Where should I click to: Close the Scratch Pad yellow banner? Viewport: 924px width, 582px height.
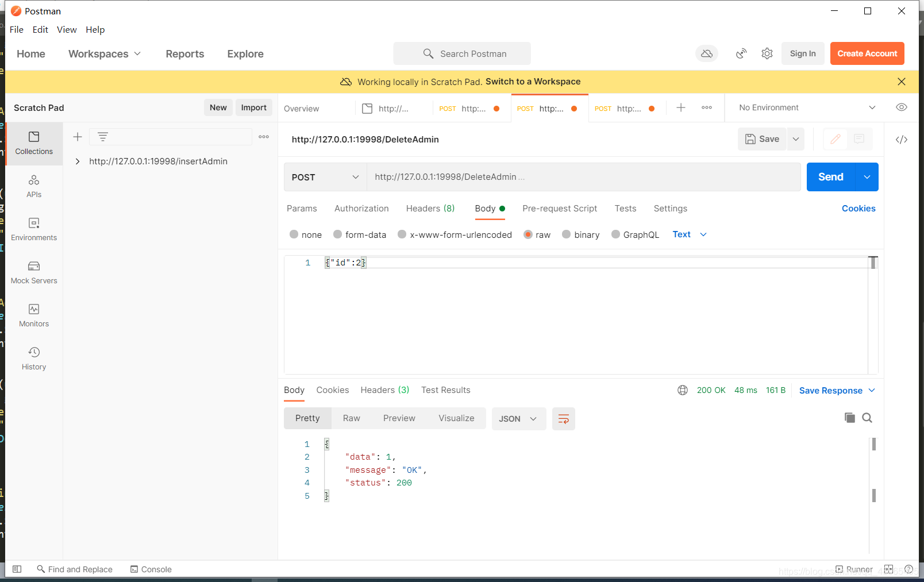(902, 82)
